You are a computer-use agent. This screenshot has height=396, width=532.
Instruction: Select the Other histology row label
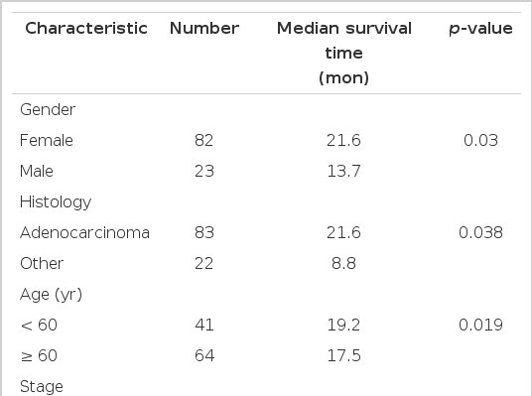tap(42, 264)
